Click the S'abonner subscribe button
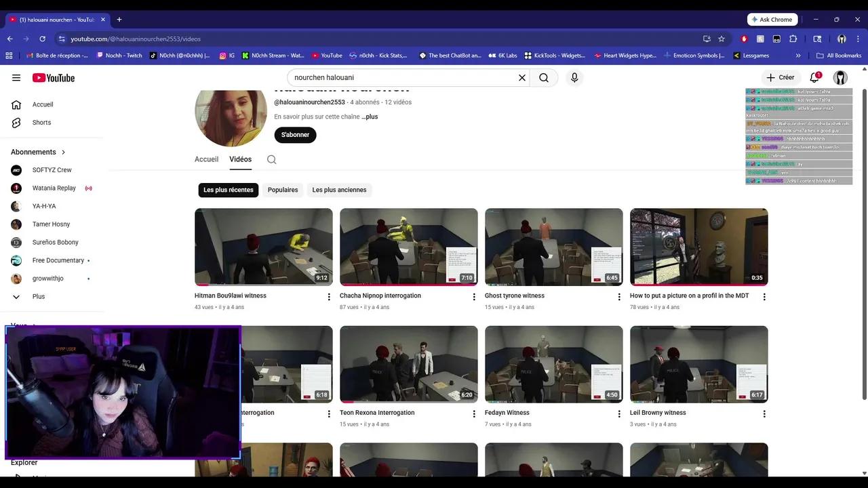 (295, 134)
